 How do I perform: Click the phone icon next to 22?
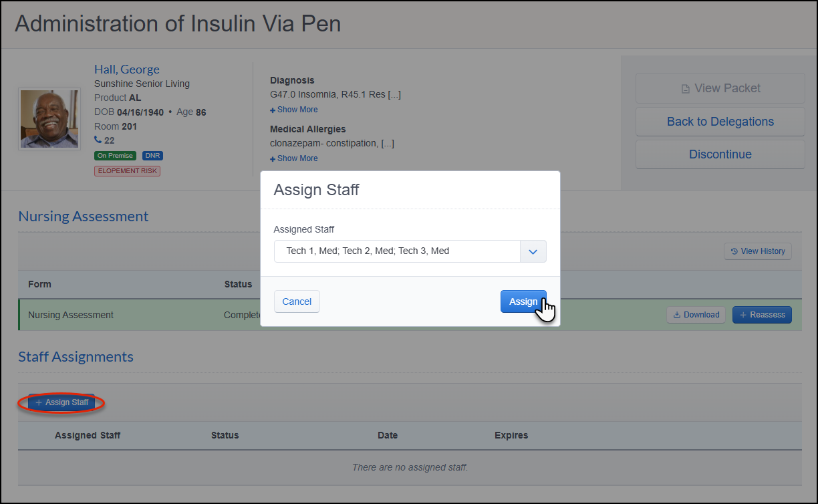98,140
